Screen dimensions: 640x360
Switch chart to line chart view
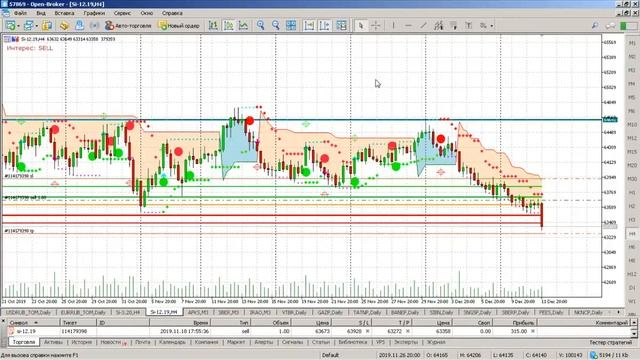coord(244,25)
